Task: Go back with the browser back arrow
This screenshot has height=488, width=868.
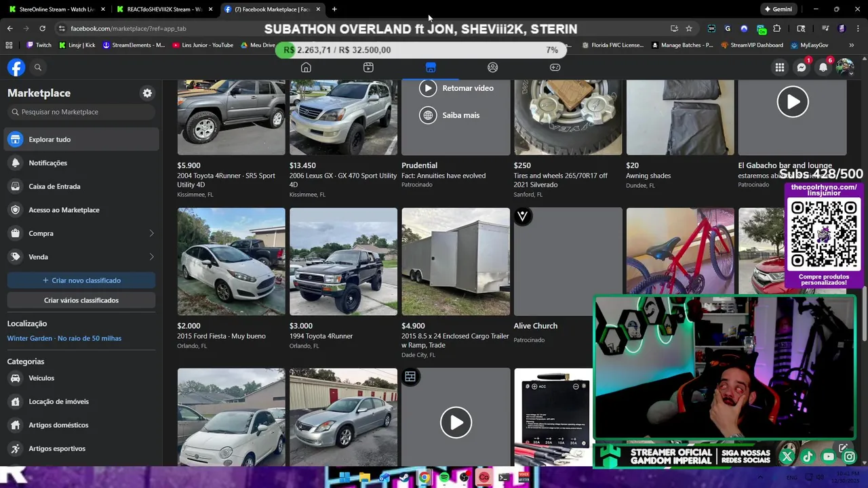Action: tap(9, 28)
